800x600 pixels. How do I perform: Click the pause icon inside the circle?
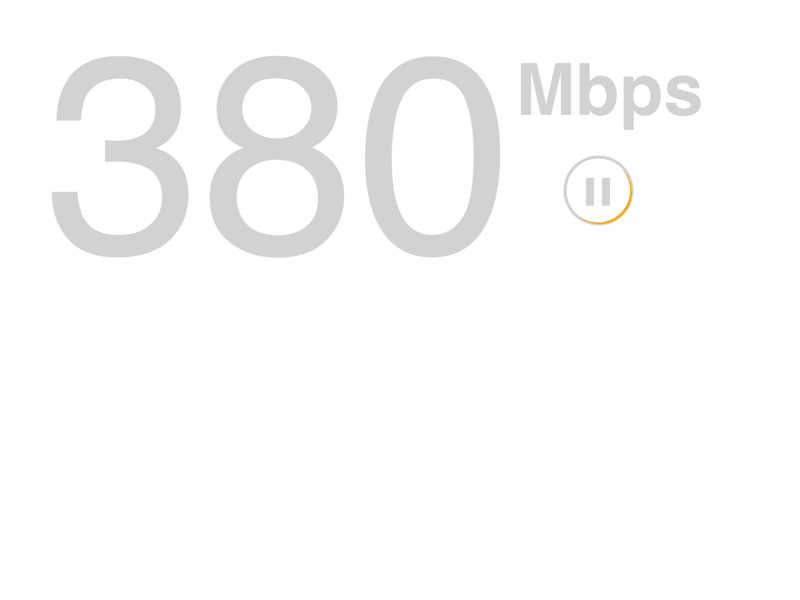click(x=598, y=192)
